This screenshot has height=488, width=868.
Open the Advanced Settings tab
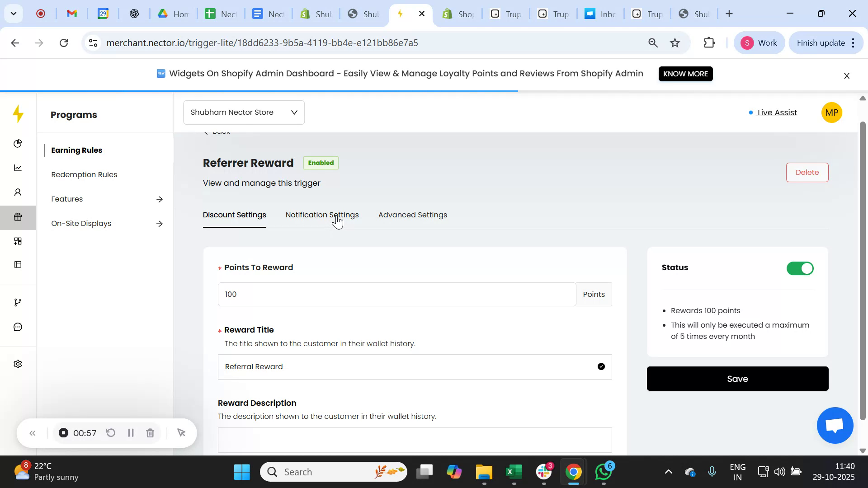pos(412,215)
